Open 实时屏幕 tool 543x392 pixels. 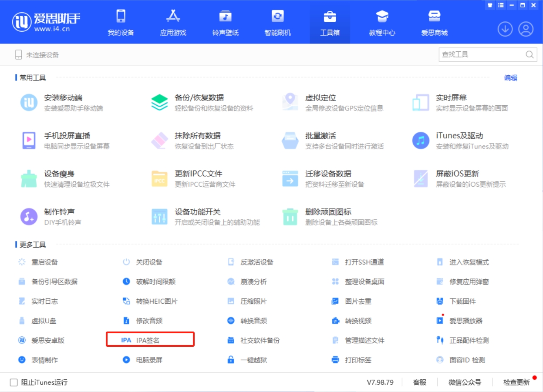(x=460, y=103)
